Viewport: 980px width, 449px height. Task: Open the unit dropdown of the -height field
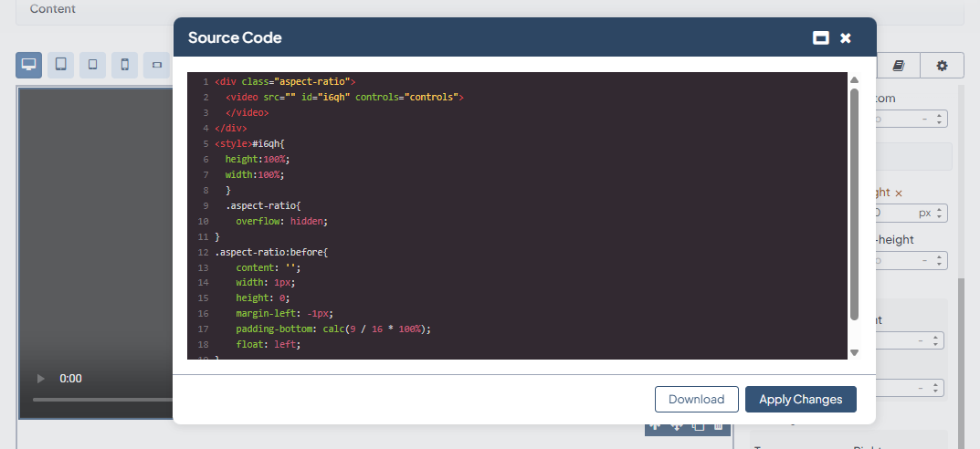(x=925, y=260)
